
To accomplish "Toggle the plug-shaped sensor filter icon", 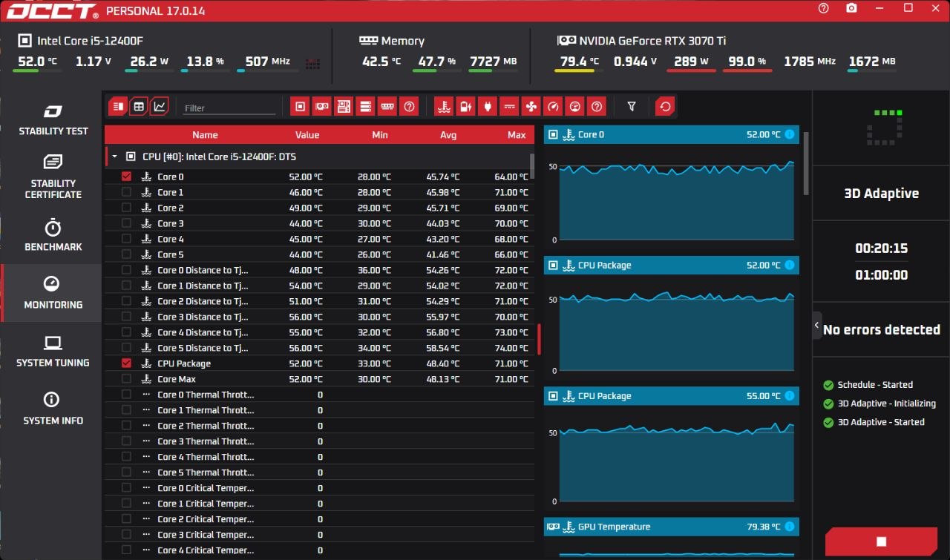I will click(488, 107).
